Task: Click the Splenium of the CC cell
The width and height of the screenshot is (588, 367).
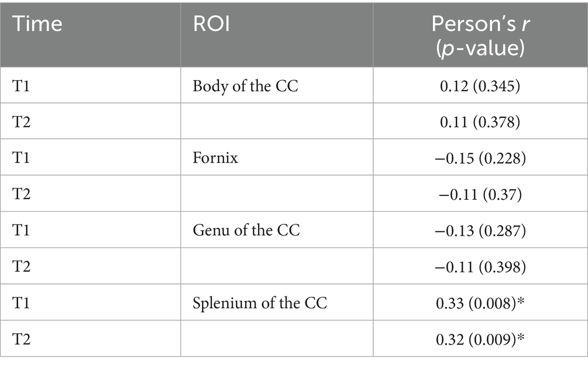Action: pos(259,303)
